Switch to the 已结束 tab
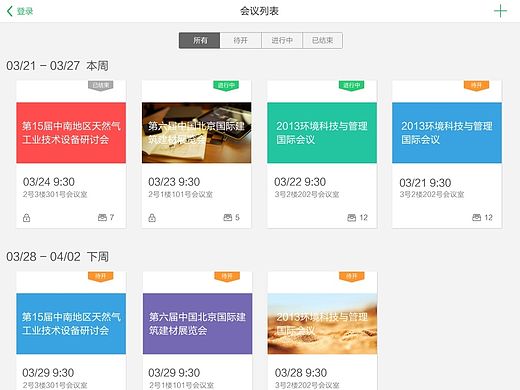The width and height of the screenshot is (520, 390). point(323,40)
